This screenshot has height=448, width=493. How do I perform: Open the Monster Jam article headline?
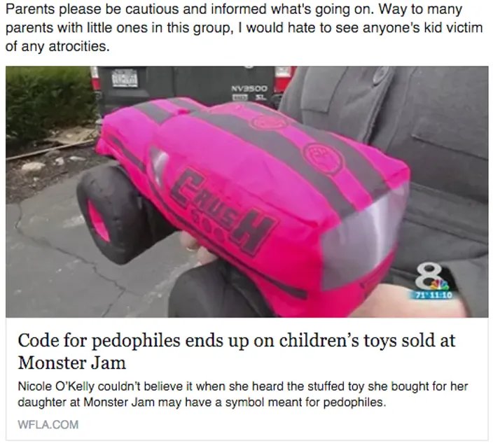click(x=236, y=351)
